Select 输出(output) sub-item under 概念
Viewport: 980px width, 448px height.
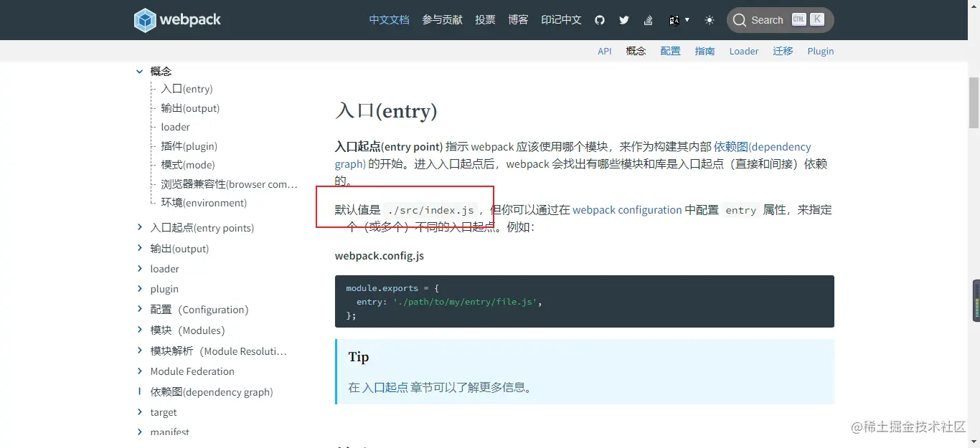(x=190, y=108)
